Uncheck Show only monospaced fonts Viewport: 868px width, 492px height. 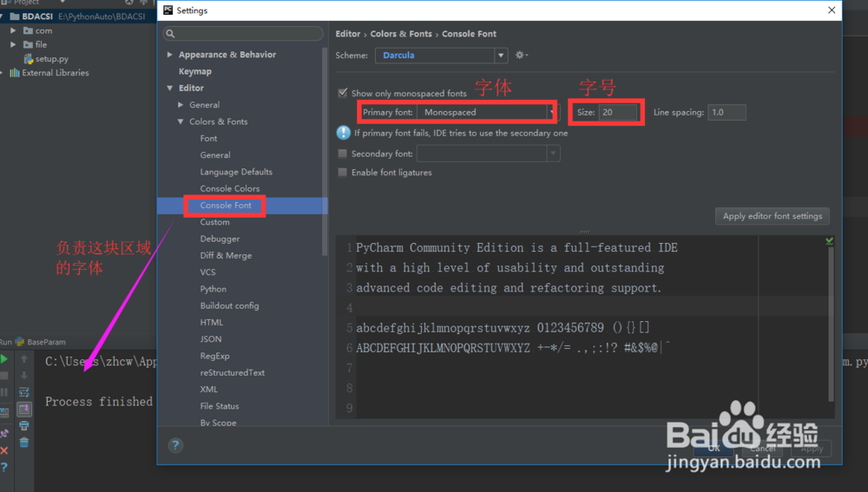point(343,93)
